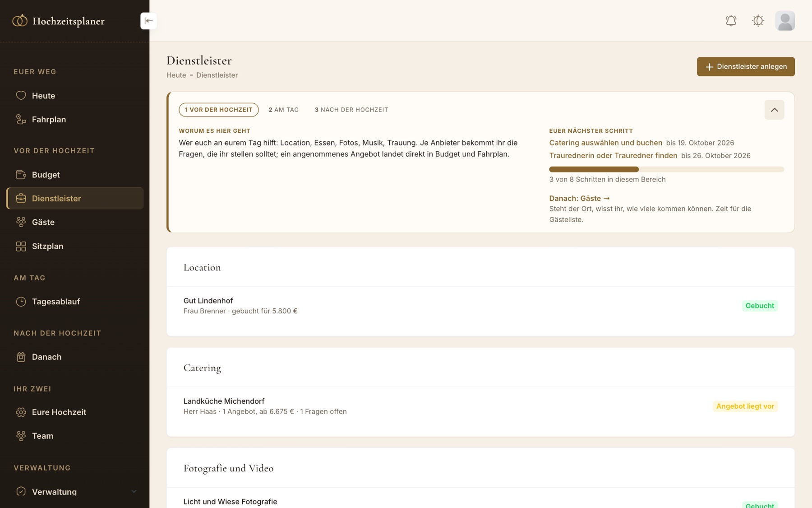Open Licht und Wiese Fotografie entry
Viewport: 812px width, 508px height.
pos(230,502)
